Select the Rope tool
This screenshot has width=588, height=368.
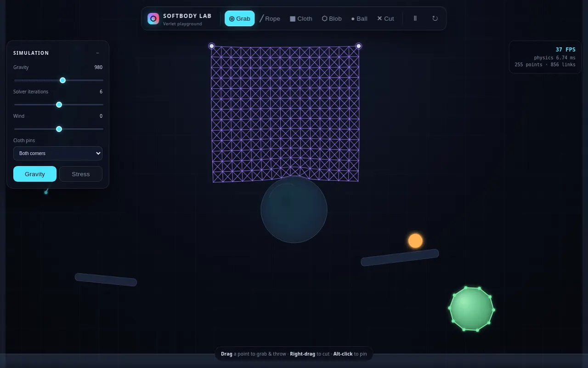[270, 18]
